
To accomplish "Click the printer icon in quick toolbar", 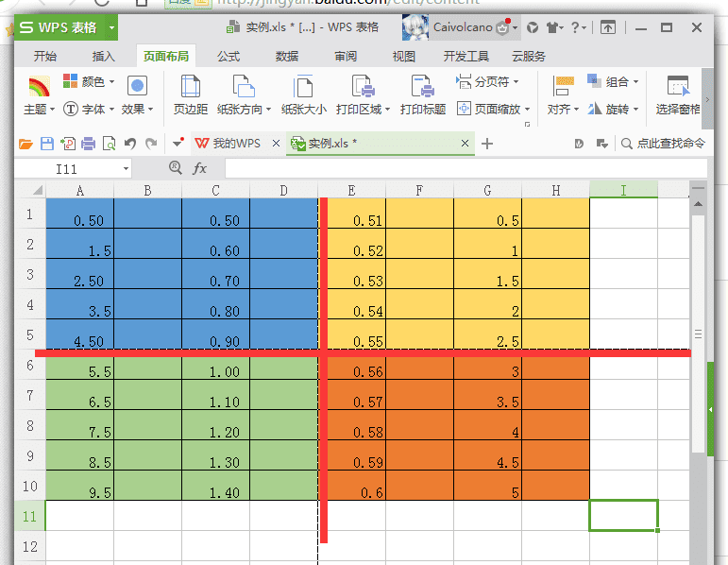I will pyautogui.click(x=88, y=144).
